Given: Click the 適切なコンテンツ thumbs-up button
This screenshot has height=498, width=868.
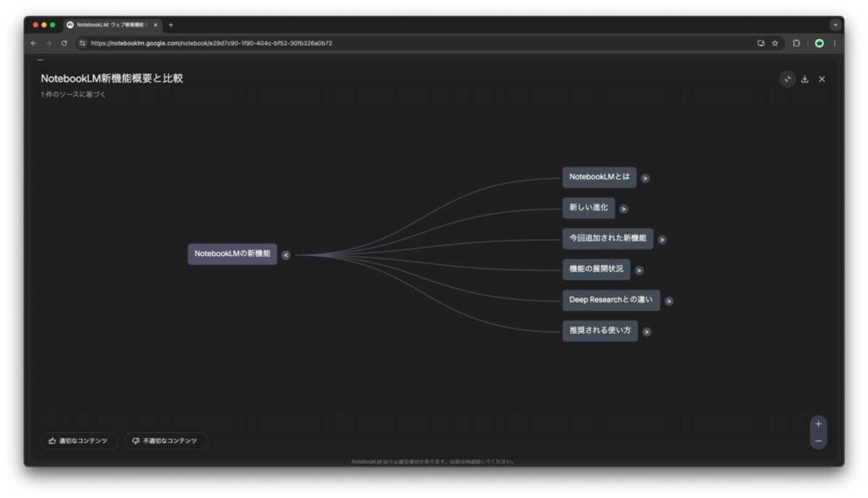Looking at the screenshot, I should point(79,440).
